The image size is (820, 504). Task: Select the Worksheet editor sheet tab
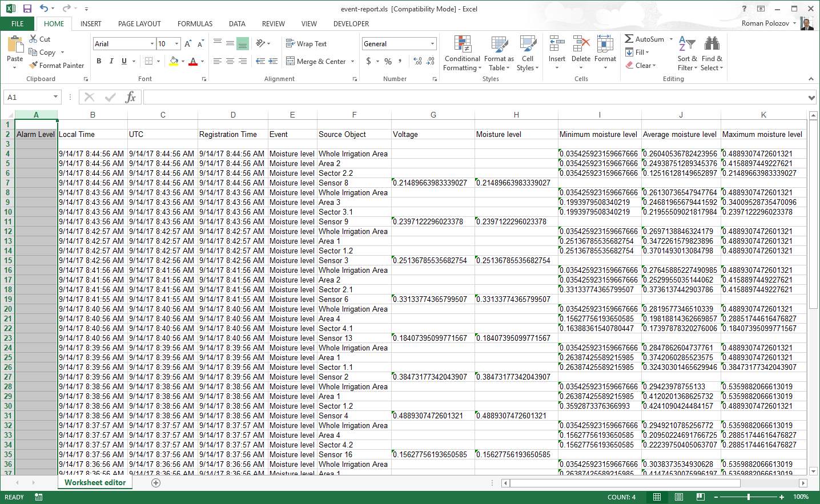(95, 482)
